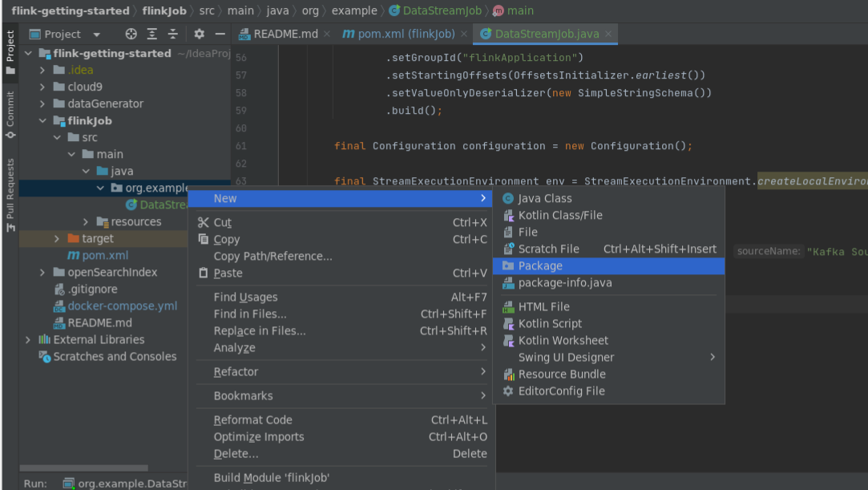Collapse the java source folder
Viewport: 868px width, 490px height.
[86, 171]
